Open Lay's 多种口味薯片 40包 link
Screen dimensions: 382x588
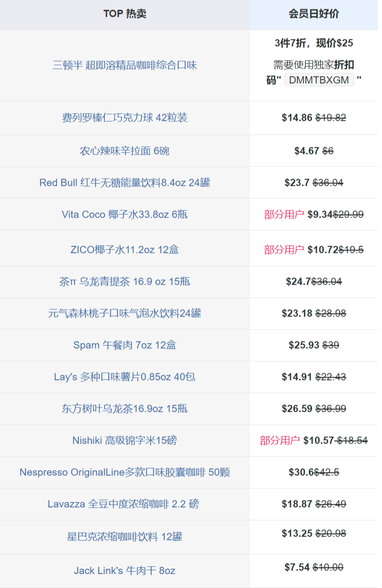pyautogui.click(x=124, y=377)
